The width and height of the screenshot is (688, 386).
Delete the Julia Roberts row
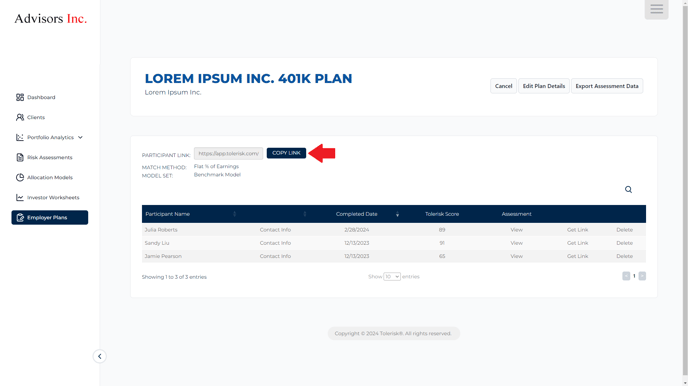point(624,229)
